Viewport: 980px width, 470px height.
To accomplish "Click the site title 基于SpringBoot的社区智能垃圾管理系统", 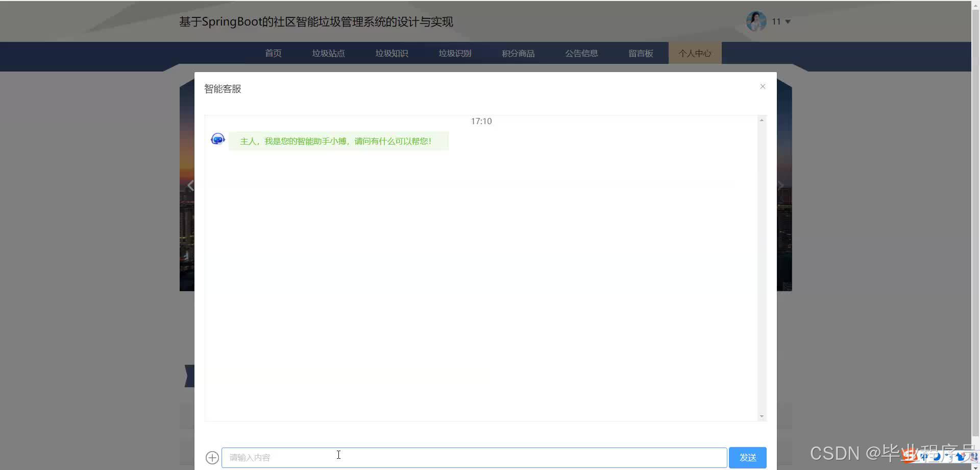I will click(316, 22).
